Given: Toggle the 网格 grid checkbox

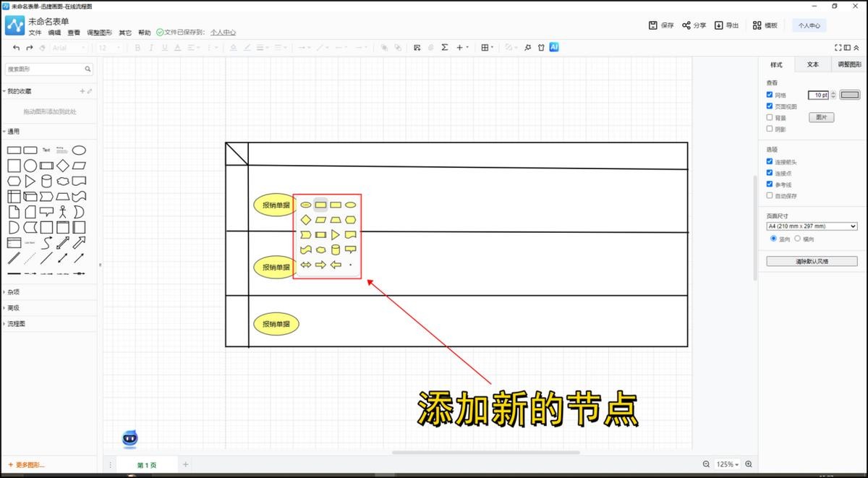Looking at the screenshot, I should (x=770, y=95).
